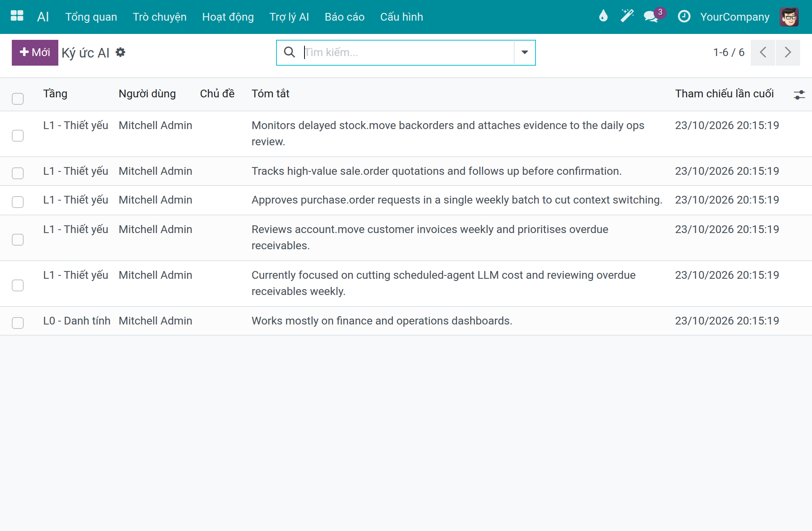The height and width of the screenshot is (531, 812).
Task: Click the magnifying glass search icon
Action: point(289,52)
